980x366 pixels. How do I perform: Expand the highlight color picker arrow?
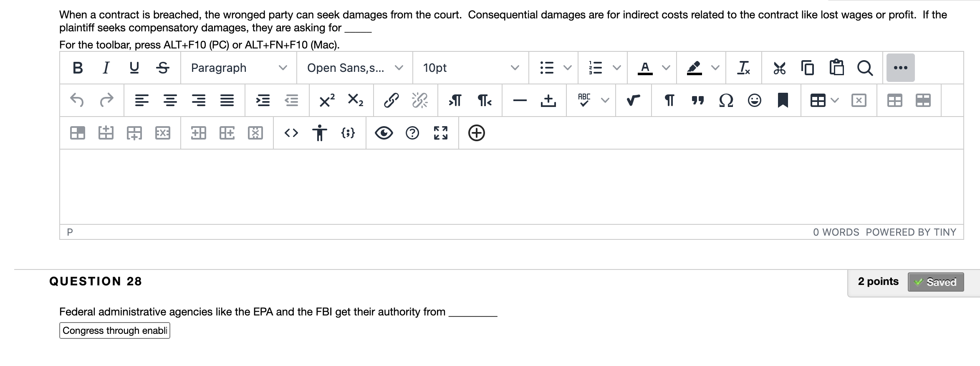pyautogui.click(x=715, y=68)
